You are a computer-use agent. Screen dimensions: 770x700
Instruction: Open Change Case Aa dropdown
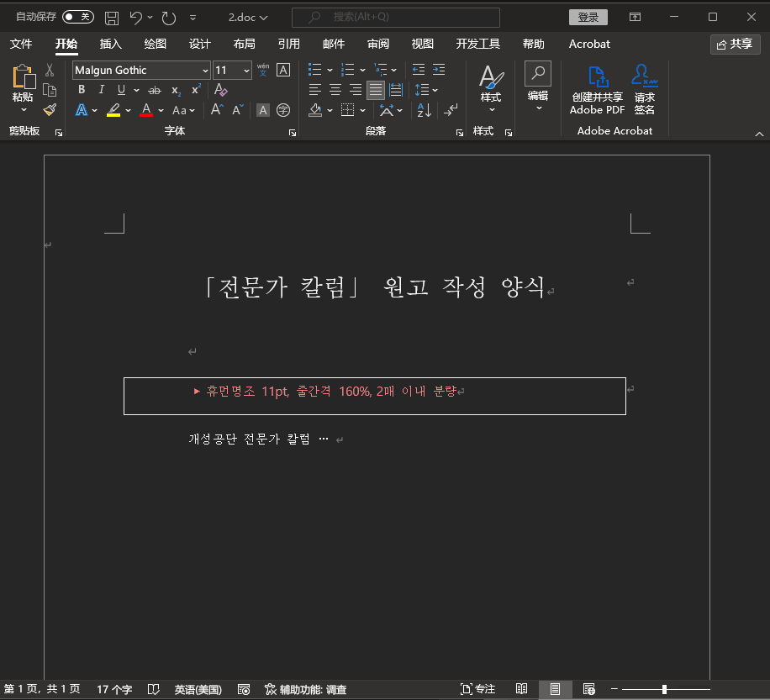pos(183,110)
